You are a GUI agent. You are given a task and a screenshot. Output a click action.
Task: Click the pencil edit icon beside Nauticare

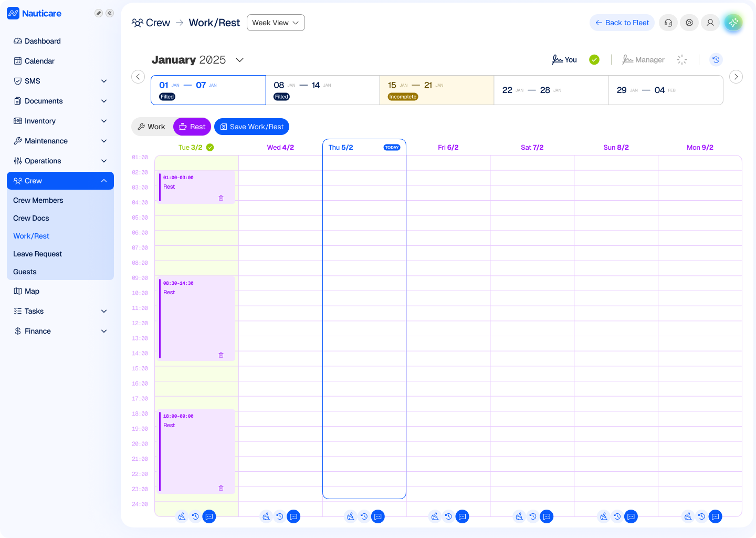[x=98, y=13]
